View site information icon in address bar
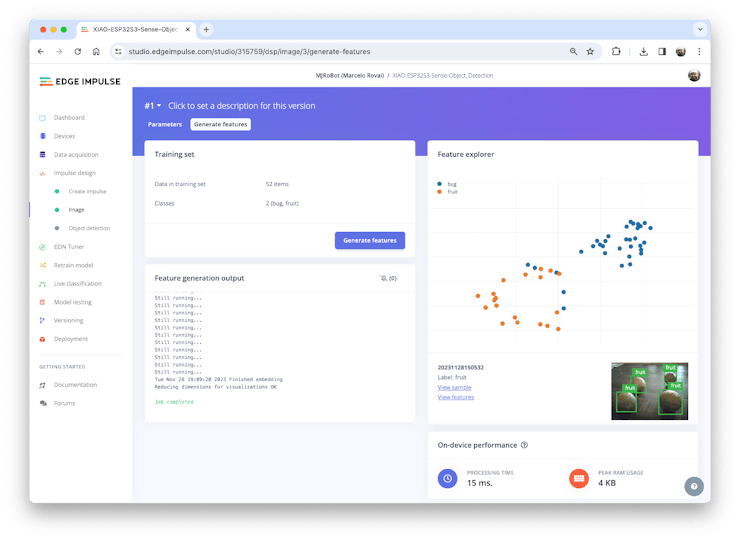The width and height of the screenshot is (740, 541). point(118,51)
